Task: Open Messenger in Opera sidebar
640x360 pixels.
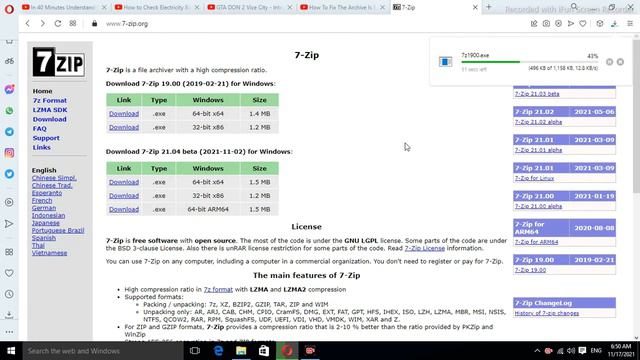Action: click(x=9, y=89)
